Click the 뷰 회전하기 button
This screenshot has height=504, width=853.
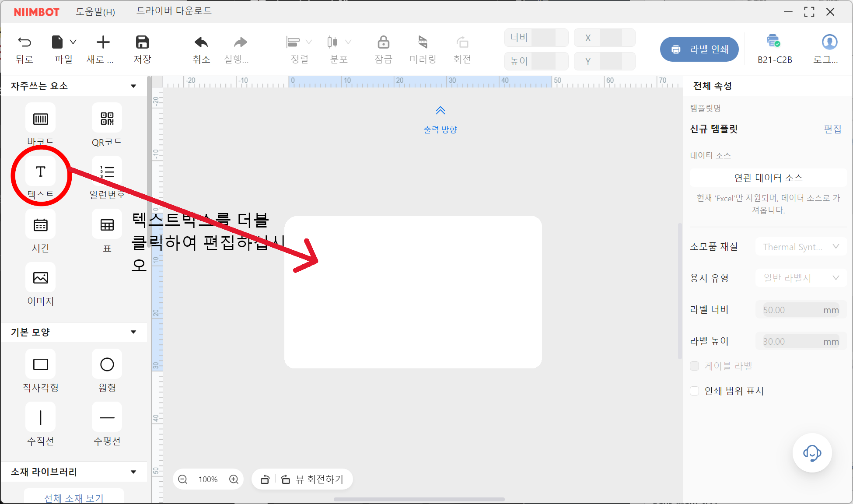click(312, 479)
